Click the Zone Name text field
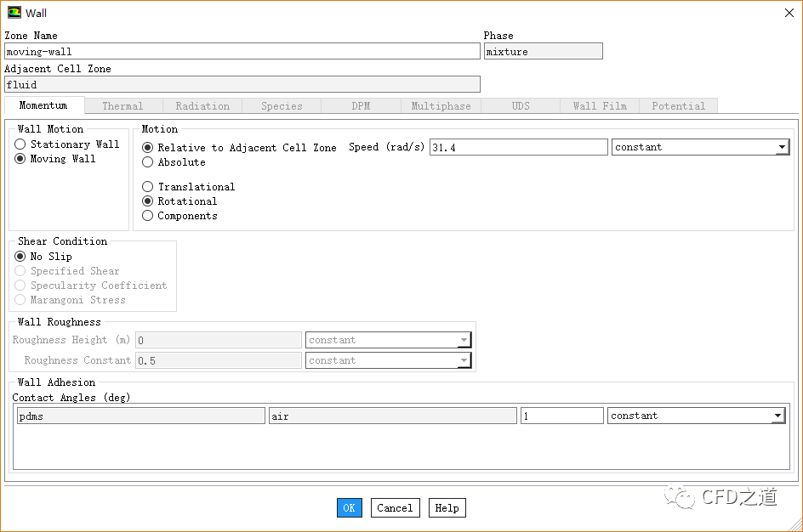 pyautogui.click(x=242, y=52)
